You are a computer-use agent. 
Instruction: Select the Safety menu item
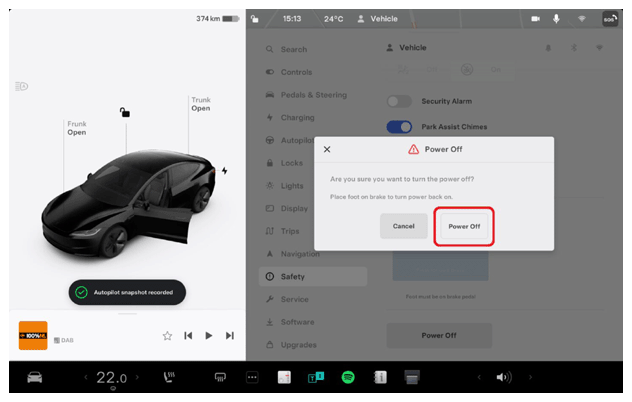313,277
